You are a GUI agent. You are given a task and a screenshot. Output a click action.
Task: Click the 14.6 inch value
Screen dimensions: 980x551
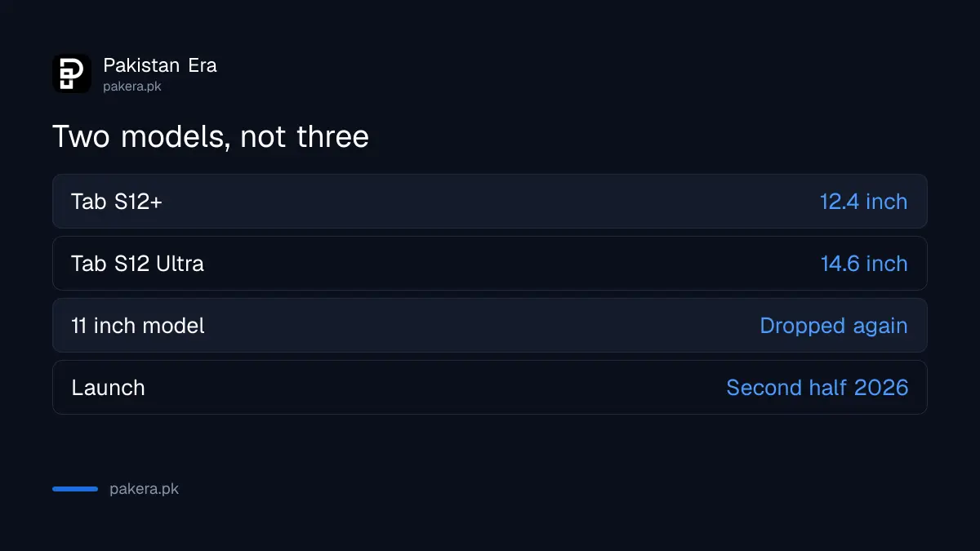click(x=864, y=264)
